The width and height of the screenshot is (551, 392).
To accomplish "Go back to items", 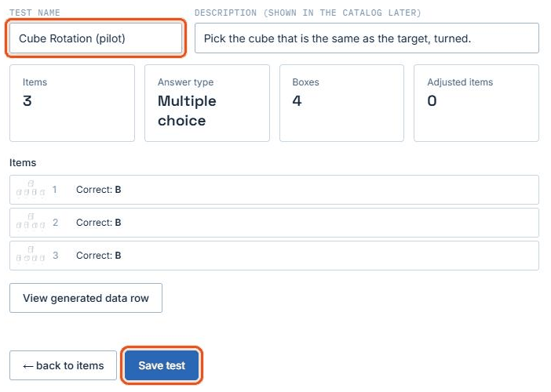I will [x=64, y=365].
